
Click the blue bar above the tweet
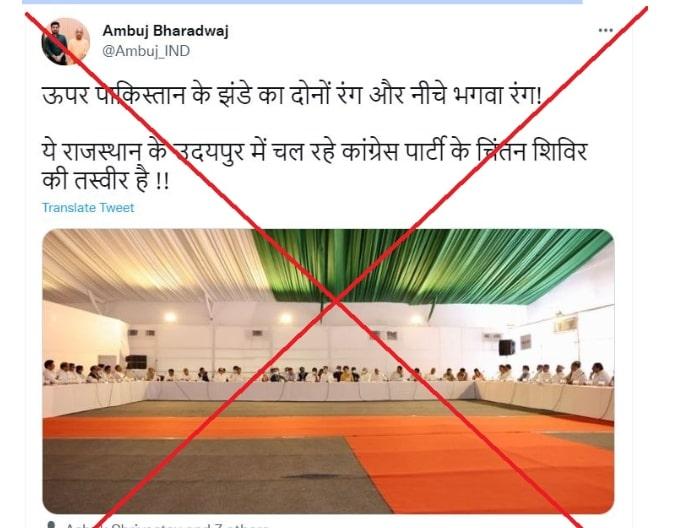tap(302, 2)
